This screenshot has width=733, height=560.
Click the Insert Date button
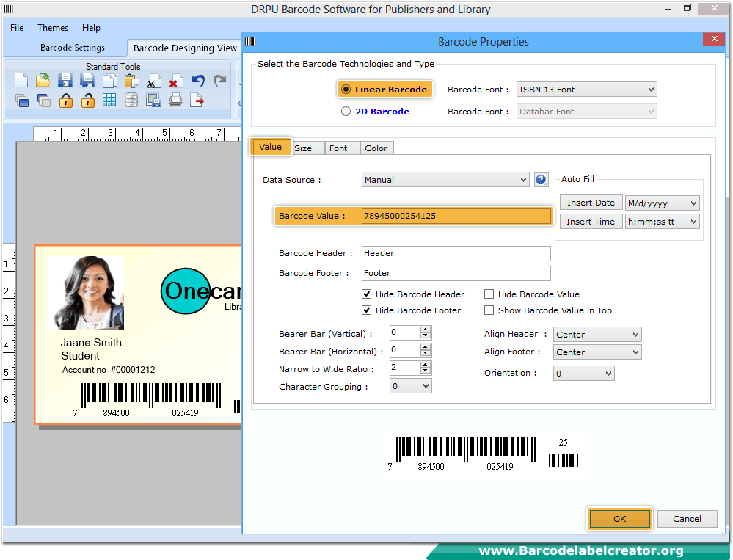[x=591, y=203]
